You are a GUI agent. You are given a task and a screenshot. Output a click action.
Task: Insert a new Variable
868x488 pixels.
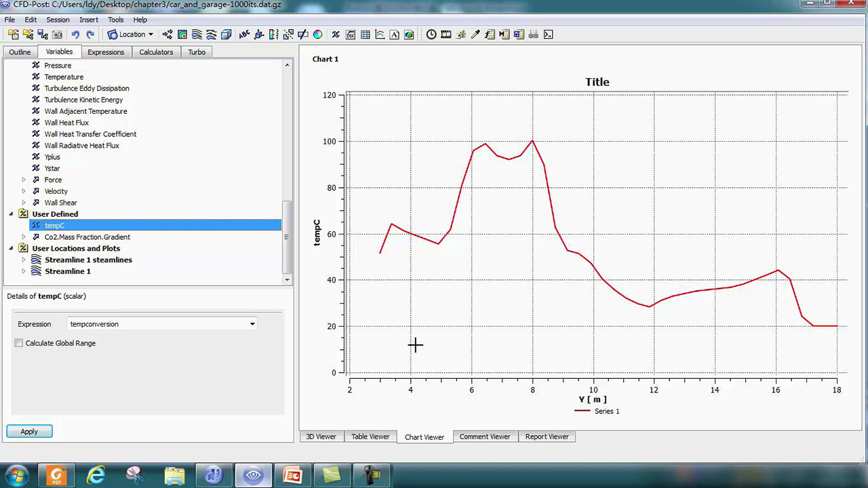[x=336, y=35]
